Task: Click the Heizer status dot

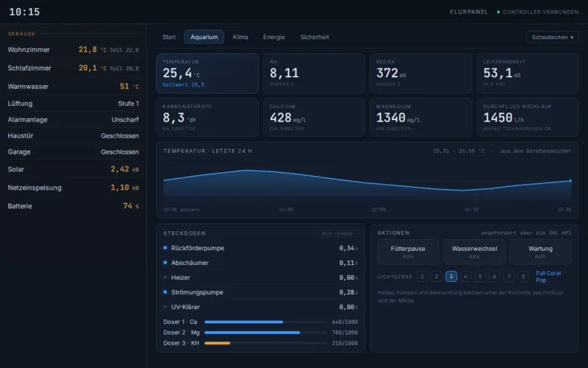Action: pos(165,277)
